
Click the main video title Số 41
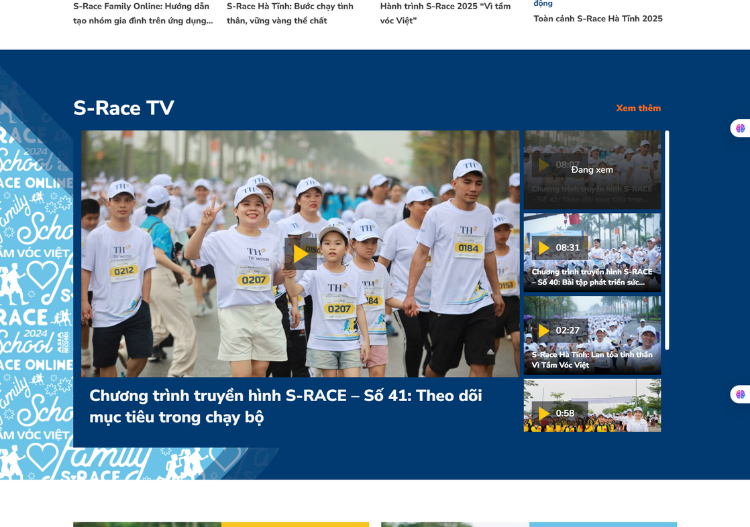(286, 406)
